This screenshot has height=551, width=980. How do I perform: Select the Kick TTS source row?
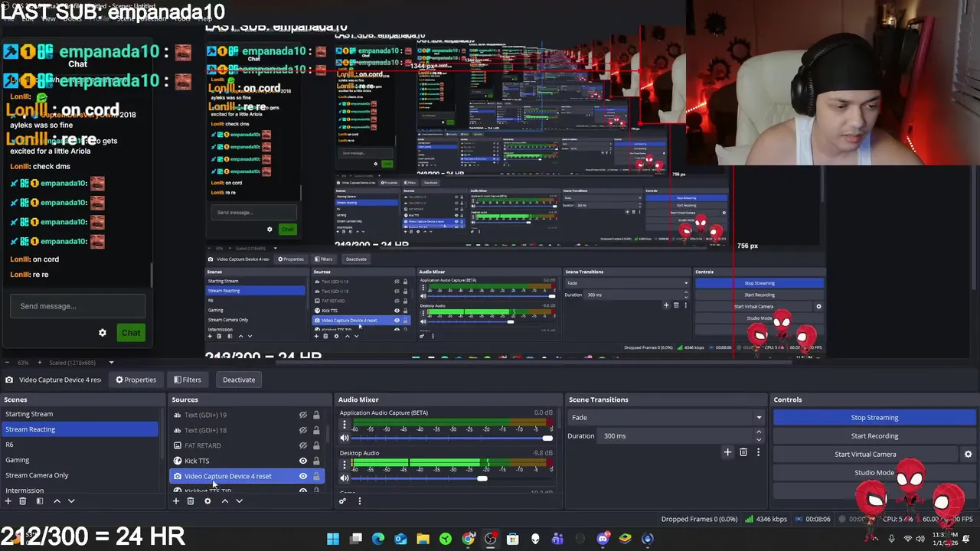pos(247,461)
